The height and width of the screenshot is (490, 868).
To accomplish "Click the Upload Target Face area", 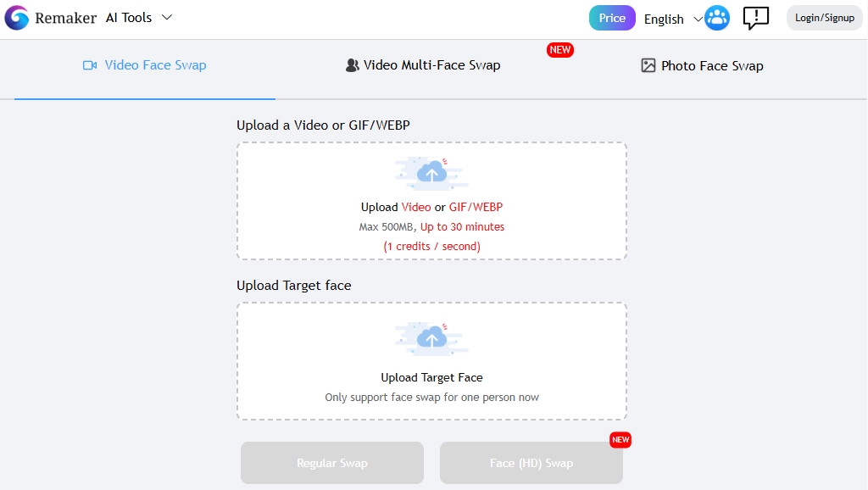I will (431, 361).
